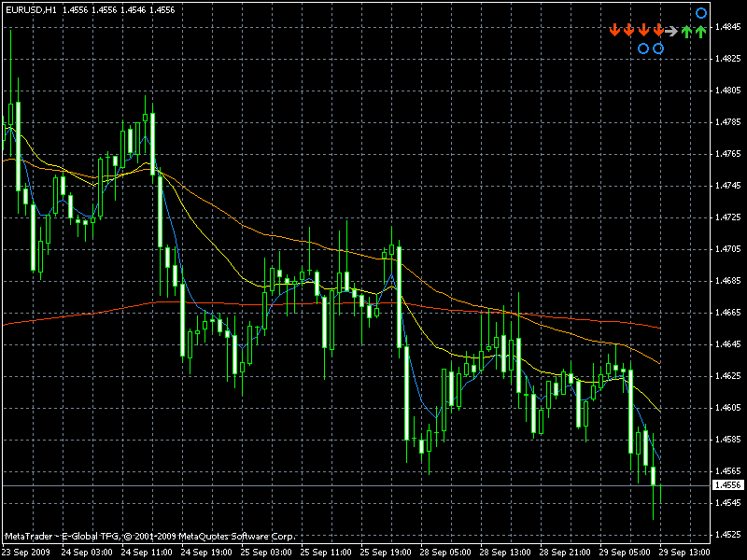The width and height of the screenshot is (747, 560).
Task: Click the 1.4625 price scale label
Action: coord(728,376)
